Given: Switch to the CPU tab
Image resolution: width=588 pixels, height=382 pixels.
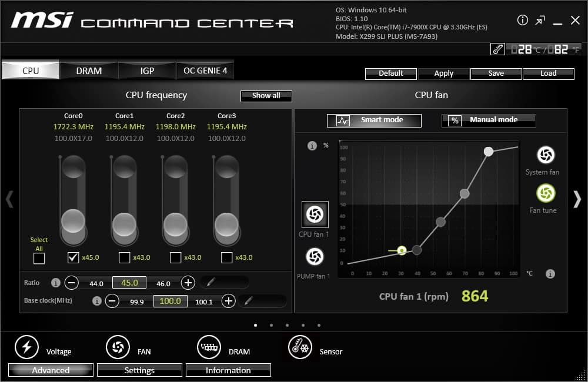Looking at the screenshot, I should tap(31, 71).
